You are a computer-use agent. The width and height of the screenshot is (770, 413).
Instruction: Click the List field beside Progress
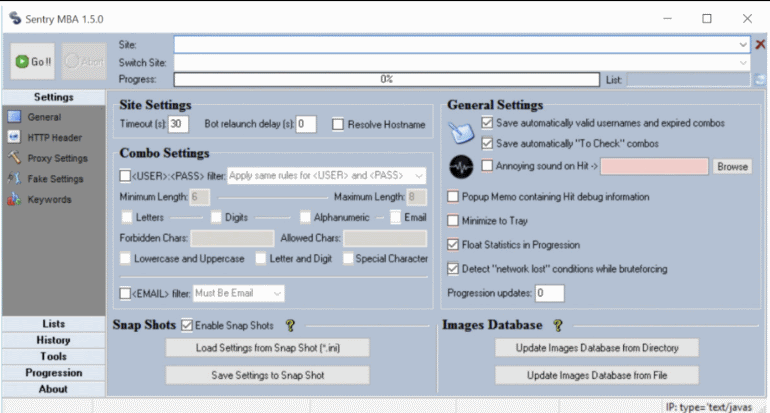click(x=688, y=80)
